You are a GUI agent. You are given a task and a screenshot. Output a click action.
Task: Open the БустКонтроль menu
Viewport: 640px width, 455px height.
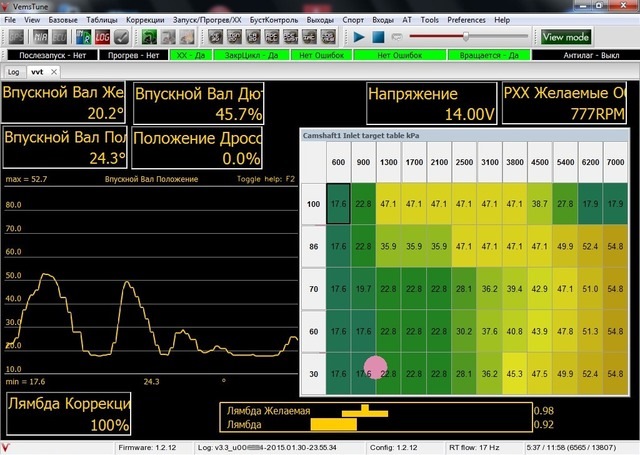pos(274,20)
